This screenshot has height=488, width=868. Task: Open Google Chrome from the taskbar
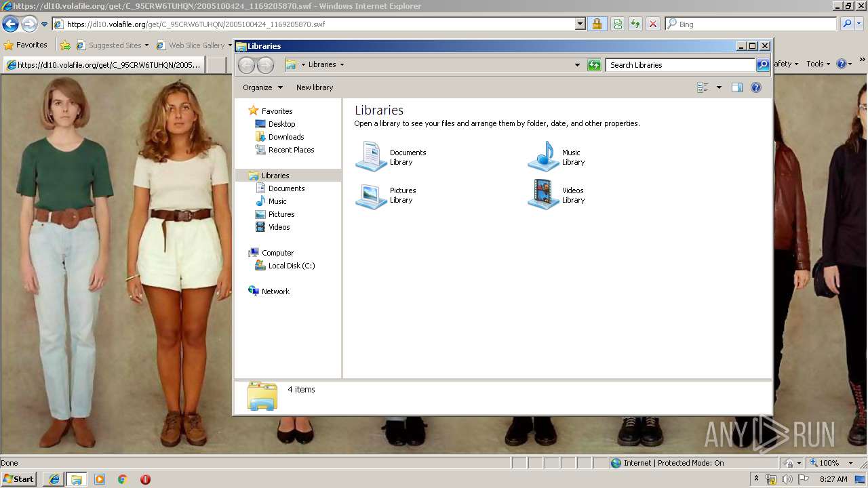point(123,479)
